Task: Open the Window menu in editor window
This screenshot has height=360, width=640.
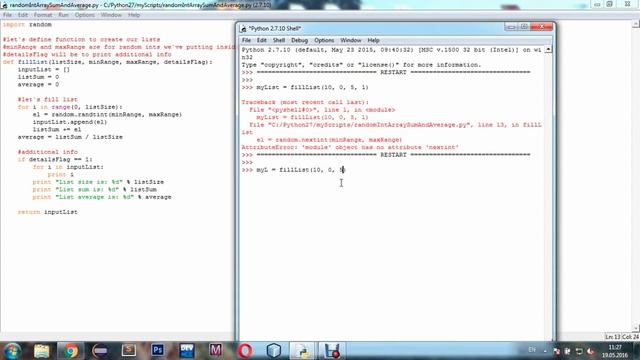Action: pos(111,15)
